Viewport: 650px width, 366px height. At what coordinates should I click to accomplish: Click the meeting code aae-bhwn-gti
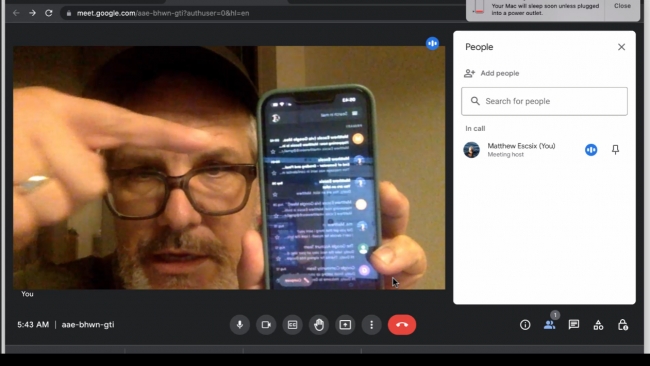(88, 325)
